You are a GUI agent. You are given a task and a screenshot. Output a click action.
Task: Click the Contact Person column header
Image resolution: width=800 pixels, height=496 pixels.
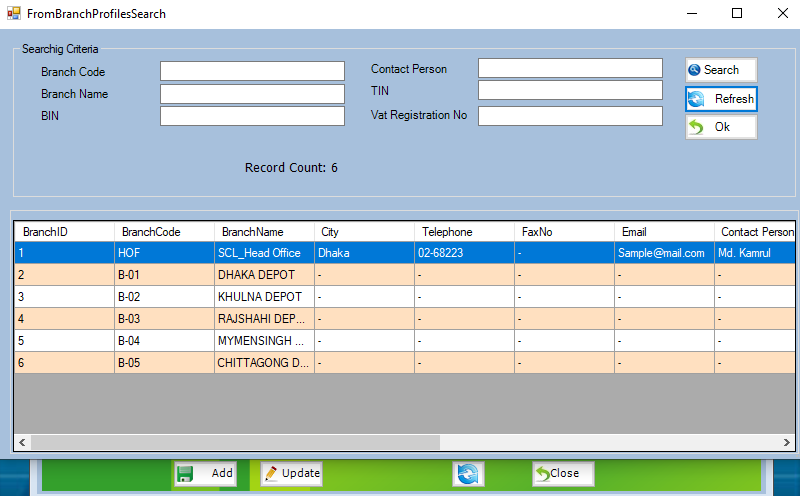click(x=755, y=232)
